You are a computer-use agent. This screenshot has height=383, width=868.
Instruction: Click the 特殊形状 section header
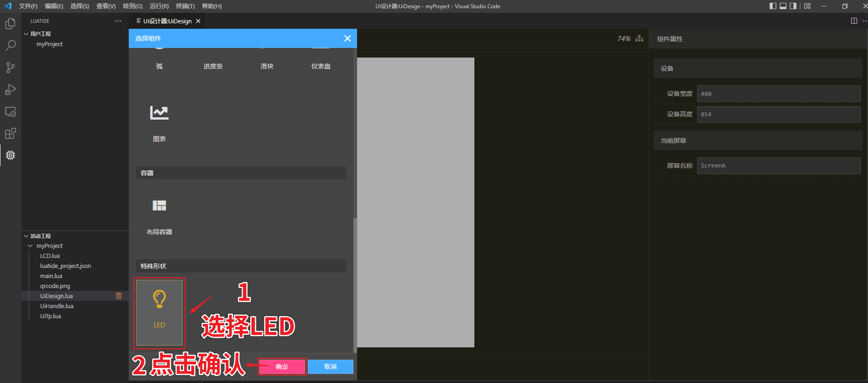[241, 266]
